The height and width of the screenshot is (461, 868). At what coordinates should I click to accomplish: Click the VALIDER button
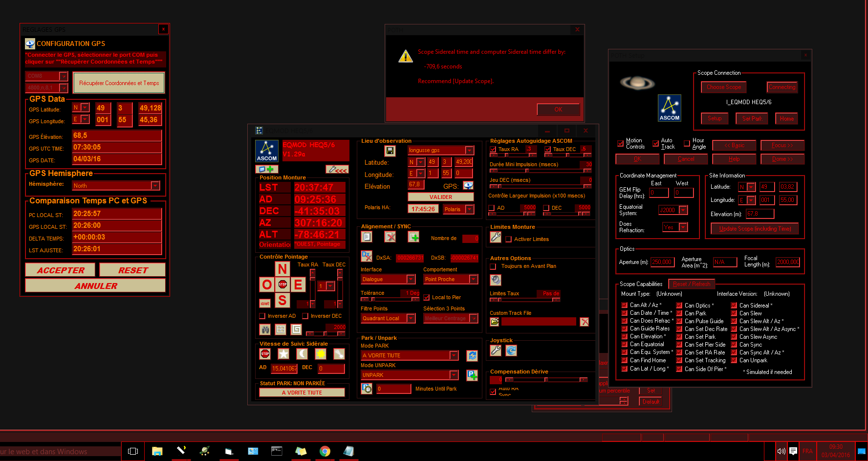point(441,197)
